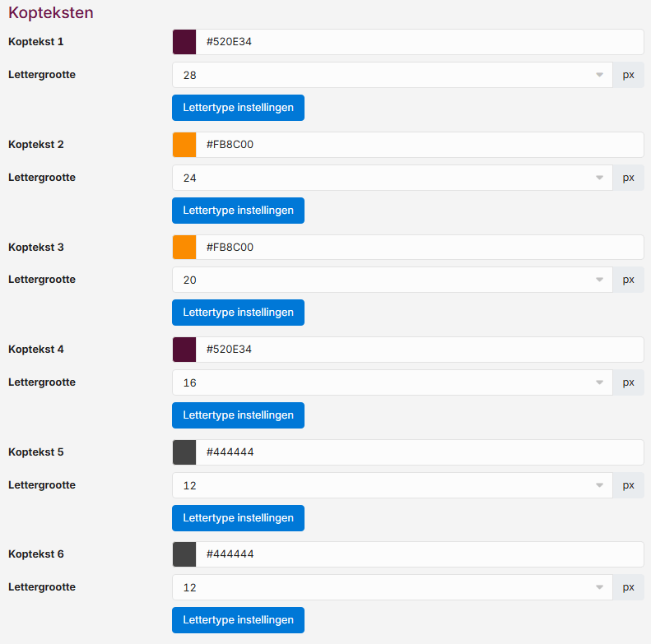Screen dimensions: 651x644
Task: Click the Koptekst 5 hex value field
Action: [x=420, y=452]
